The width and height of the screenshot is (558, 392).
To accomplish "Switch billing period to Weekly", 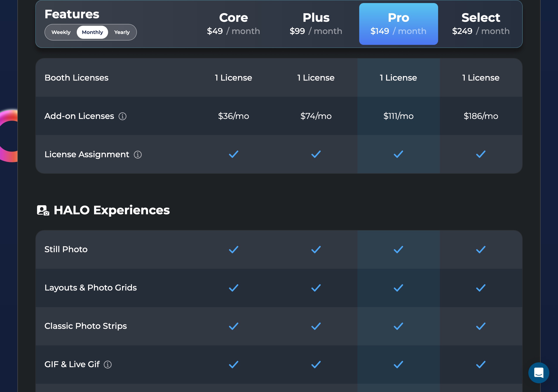I will (61, 32).
